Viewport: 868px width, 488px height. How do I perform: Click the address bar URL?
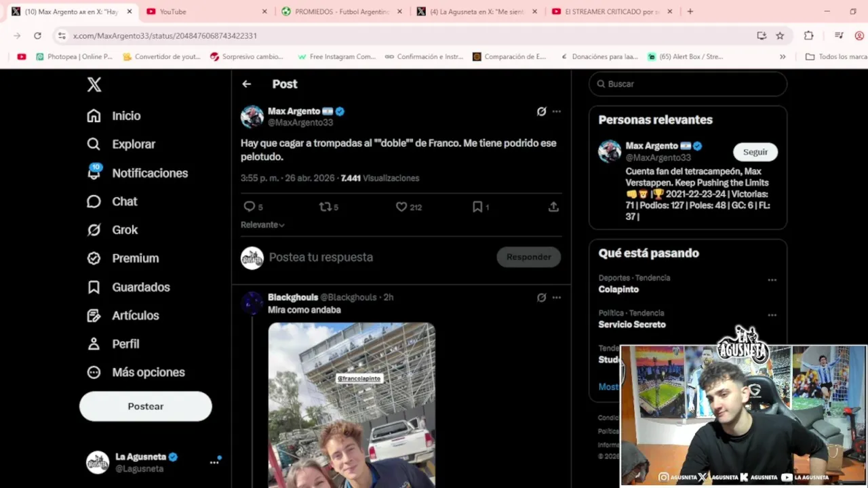click(x=165, y=36)
